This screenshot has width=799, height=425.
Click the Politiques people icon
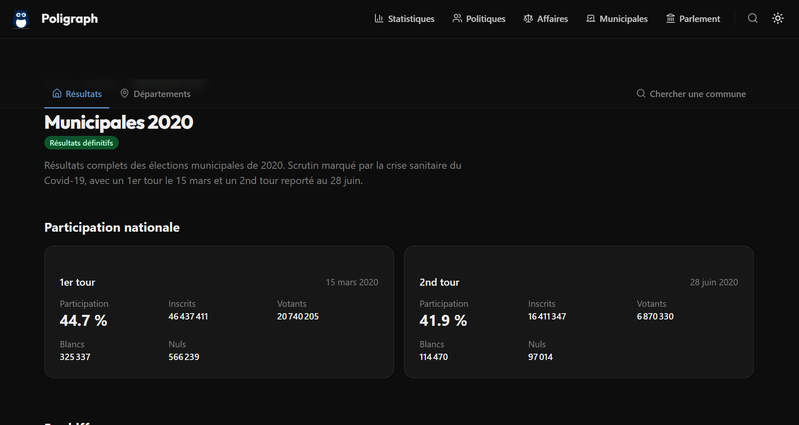tap(457, 18)
